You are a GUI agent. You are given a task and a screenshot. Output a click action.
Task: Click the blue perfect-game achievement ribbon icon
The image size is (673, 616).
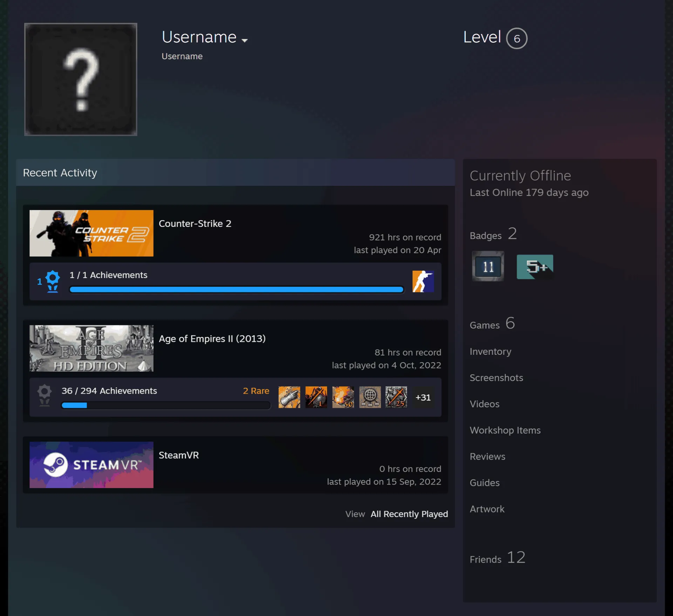coord(53,281)
